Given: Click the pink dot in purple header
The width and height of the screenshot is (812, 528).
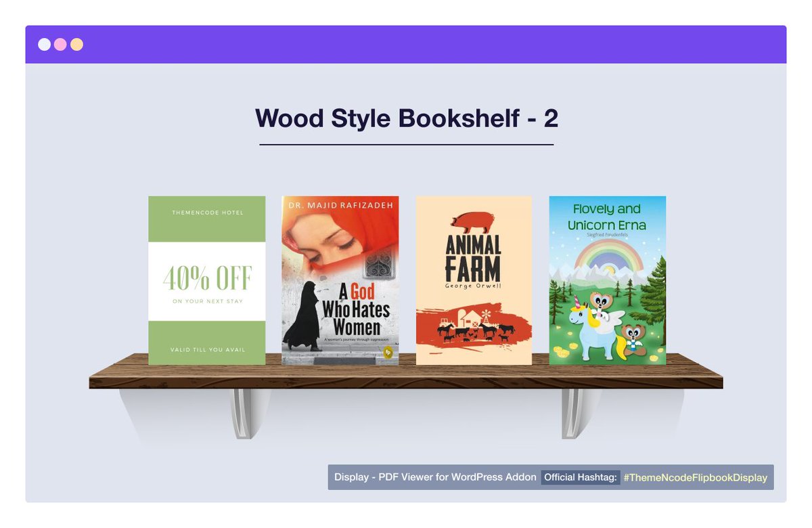Looking at the screenshot, I should pos(61,45).
